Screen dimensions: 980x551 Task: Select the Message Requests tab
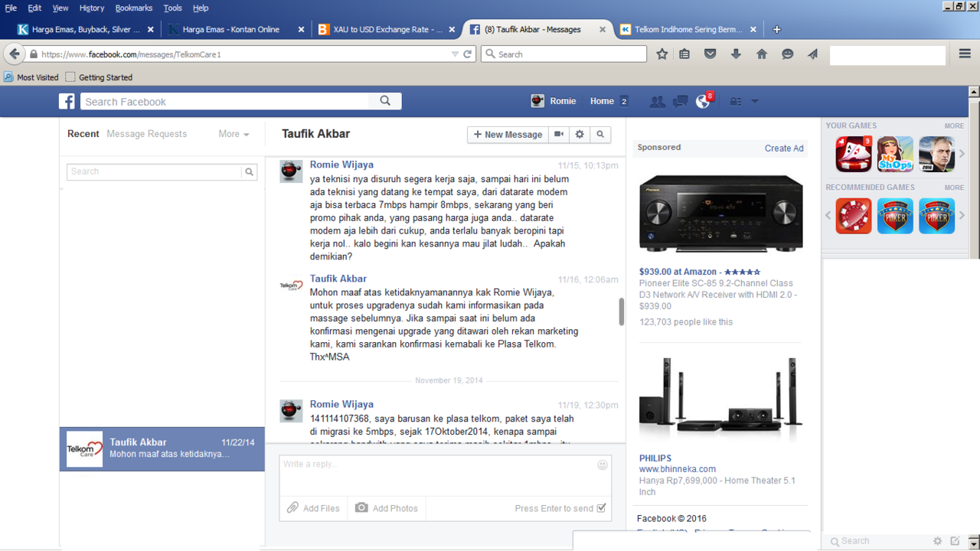[x=146, y=134]
